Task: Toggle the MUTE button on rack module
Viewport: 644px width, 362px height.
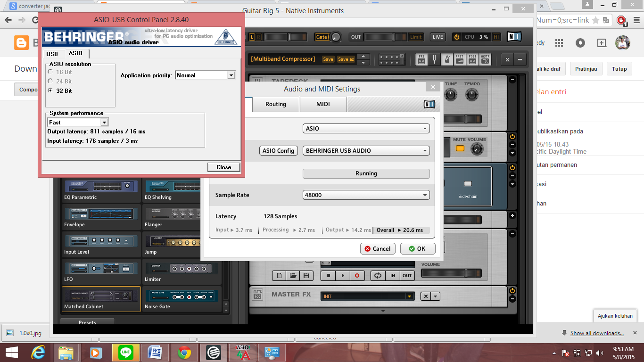Action: click(460, 148)
